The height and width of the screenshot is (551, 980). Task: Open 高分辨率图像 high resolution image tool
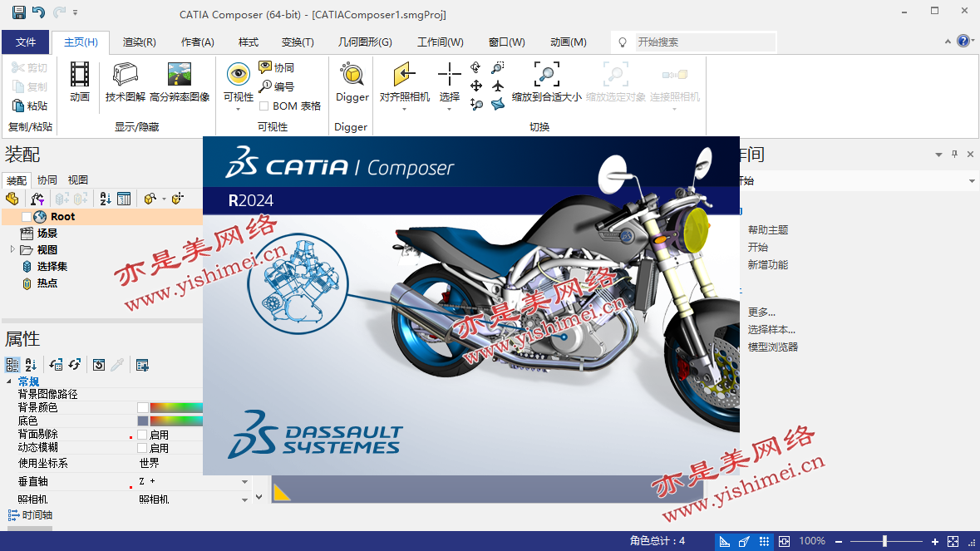pos(180,81)
